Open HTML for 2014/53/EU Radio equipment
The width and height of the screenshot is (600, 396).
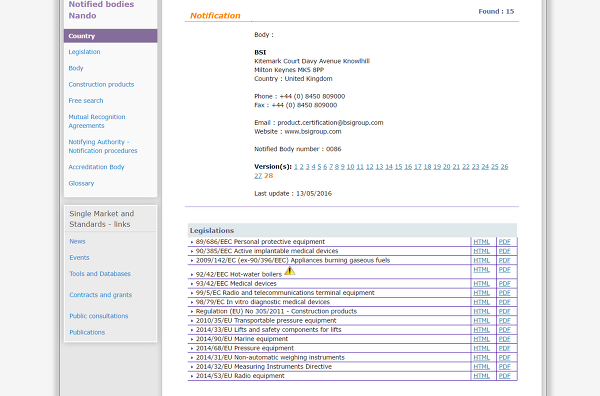pyautogui.click(x=481, y=376)
